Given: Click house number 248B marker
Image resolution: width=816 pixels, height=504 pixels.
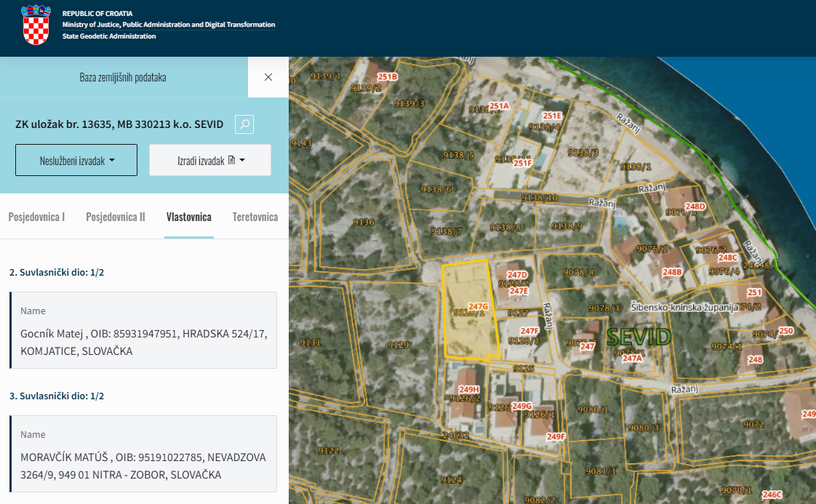Looking at the screenshot, I should coord(672,272).
